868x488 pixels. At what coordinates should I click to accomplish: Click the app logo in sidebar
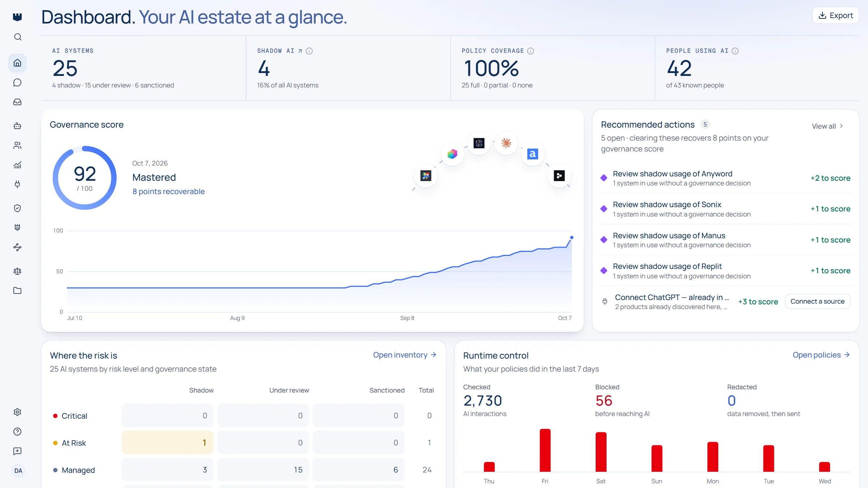[x=17, y=17]
